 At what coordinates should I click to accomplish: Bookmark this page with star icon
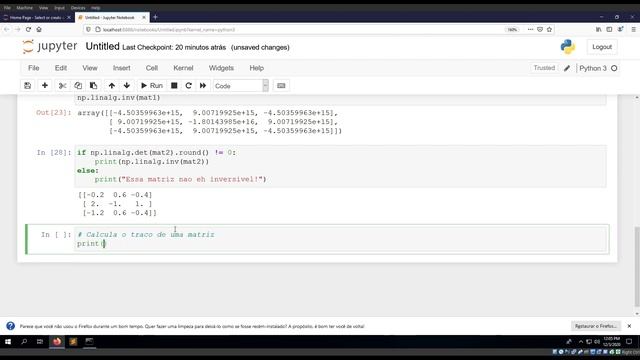tap(549, 29)
